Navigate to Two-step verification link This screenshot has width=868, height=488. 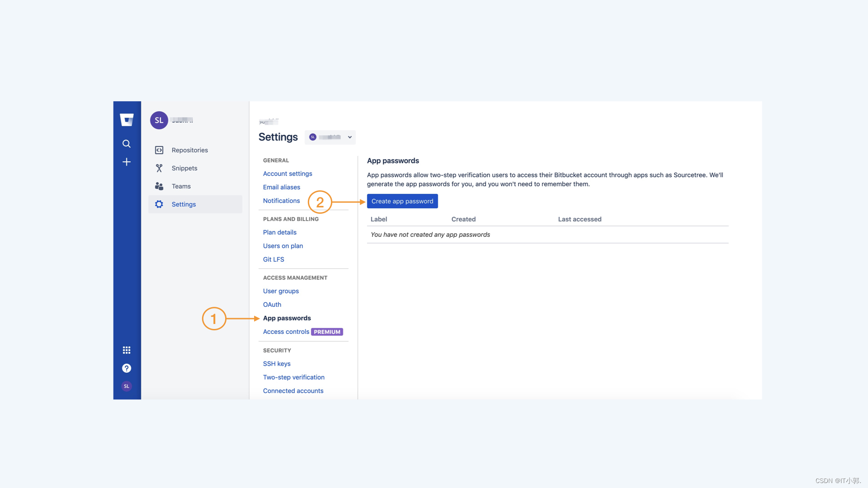[293, 376]
